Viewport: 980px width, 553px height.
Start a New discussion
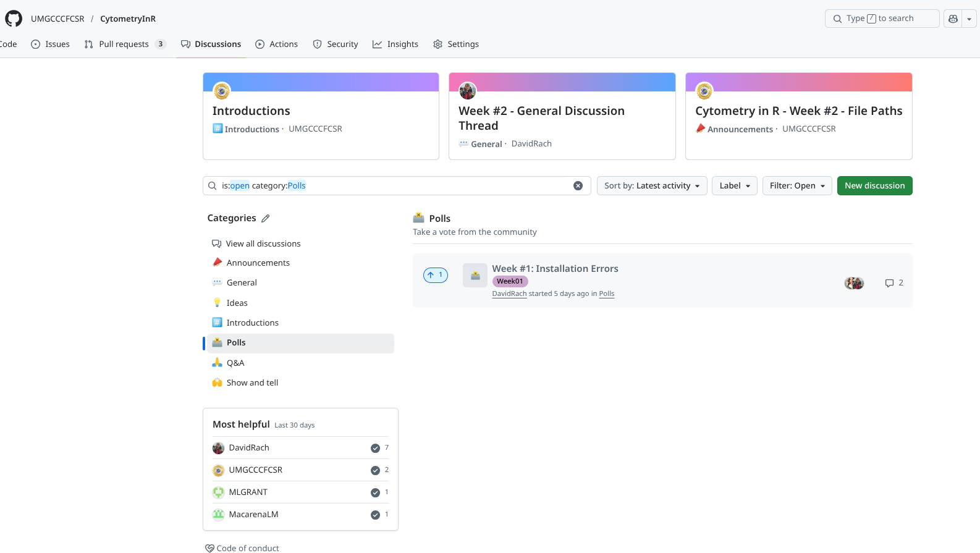tap(874, 186)
